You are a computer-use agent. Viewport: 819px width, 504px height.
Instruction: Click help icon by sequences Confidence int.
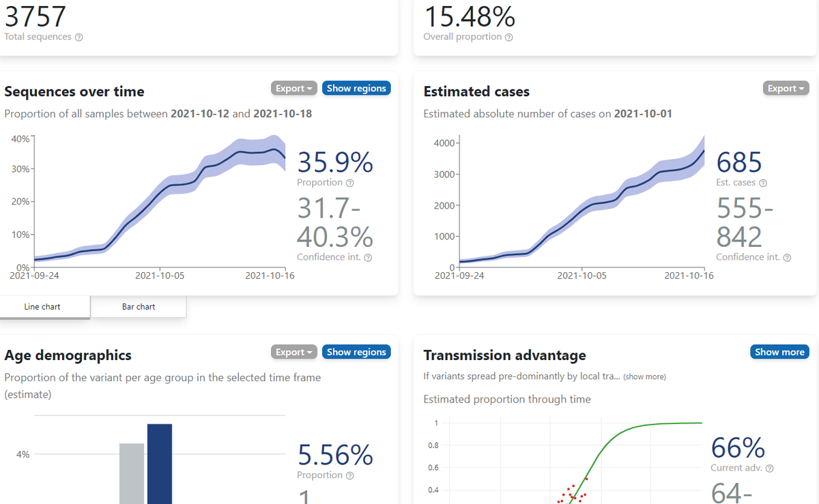[x=369, y=258]
